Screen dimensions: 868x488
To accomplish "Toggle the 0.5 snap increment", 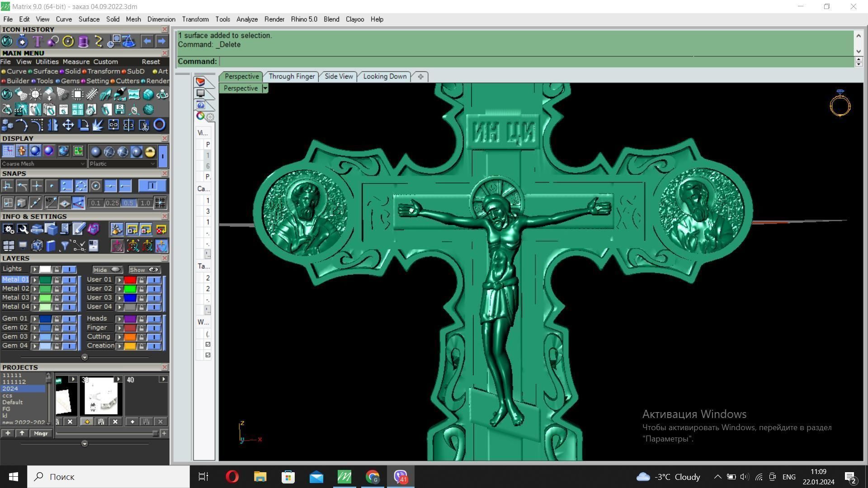I will click(128, 203).
